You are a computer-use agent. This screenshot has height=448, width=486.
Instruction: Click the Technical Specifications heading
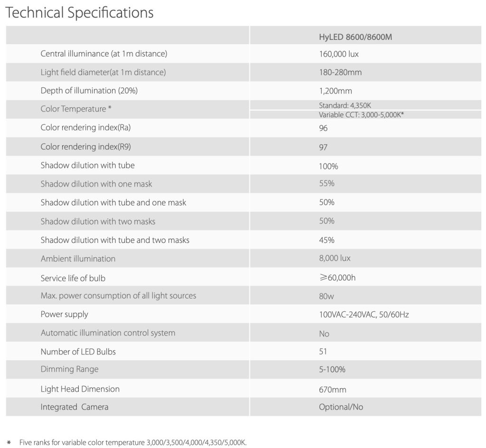[x=79, y=12]
